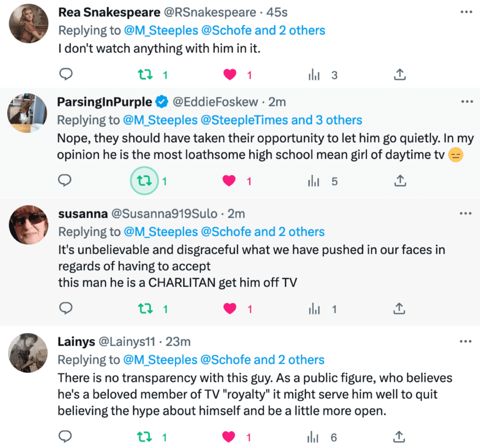Undo retweet on ParsingInPurple's tweet
This screenshot has height=448, width=480.
(x=144, y=181)
